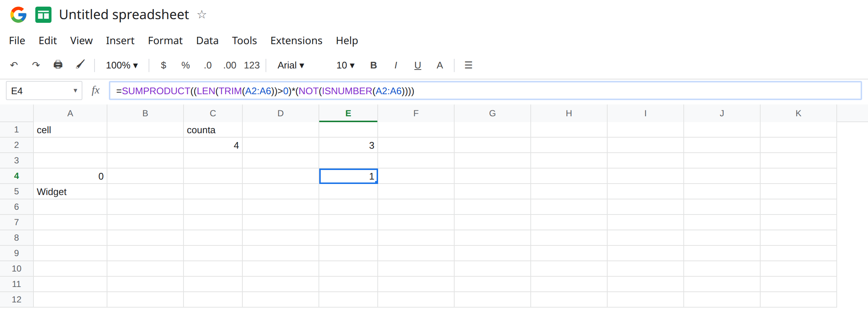Expand the E4 name box dropdown arrow
868x312 pixels.
pyautogui.click(x=75, y=91)
